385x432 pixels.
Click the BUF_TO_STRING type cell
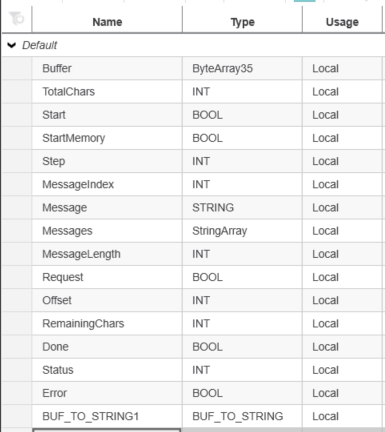[x=242, y=416]
